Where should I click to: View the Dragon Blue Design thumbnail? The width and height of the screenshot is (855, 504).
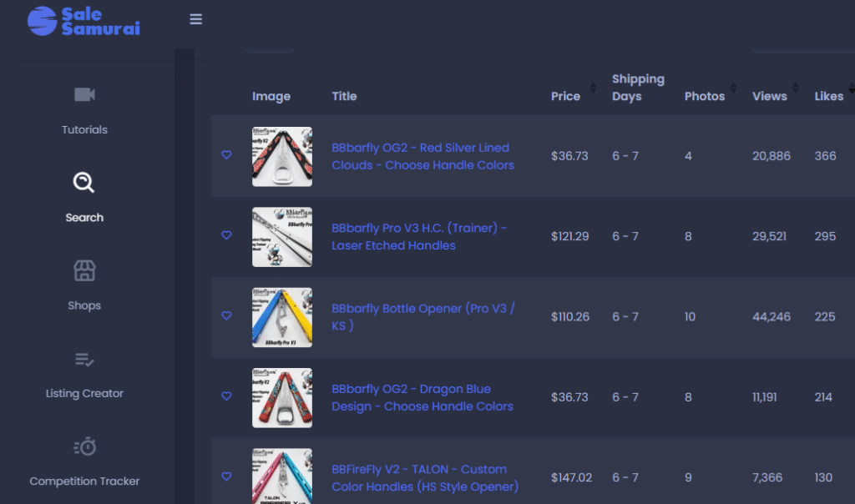click(282, 398)
